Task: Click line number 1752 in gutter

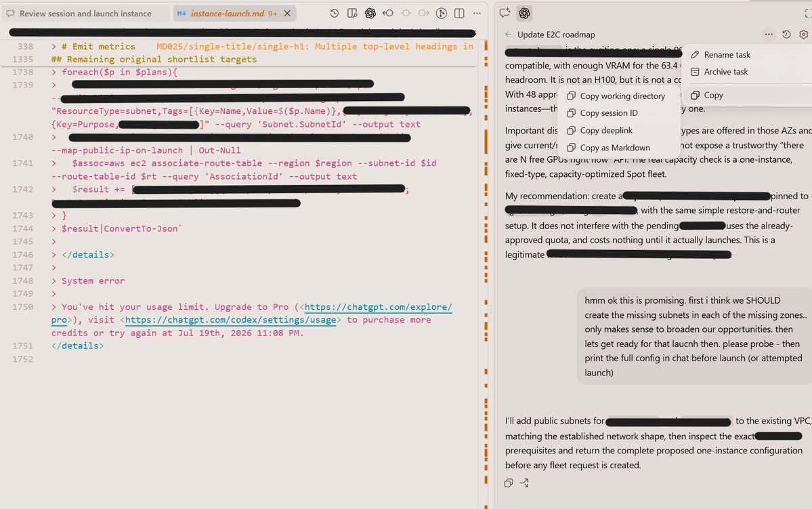Action: click(x=23, y=360)
